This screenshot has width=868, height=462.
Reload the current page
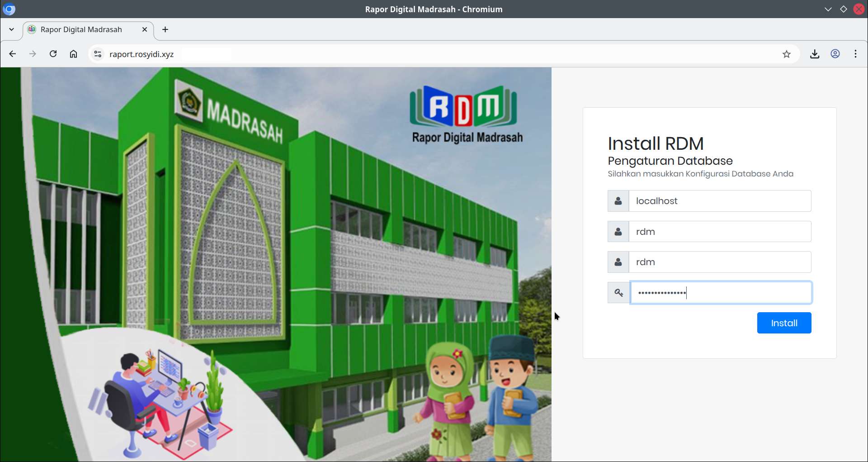[53, 54]
